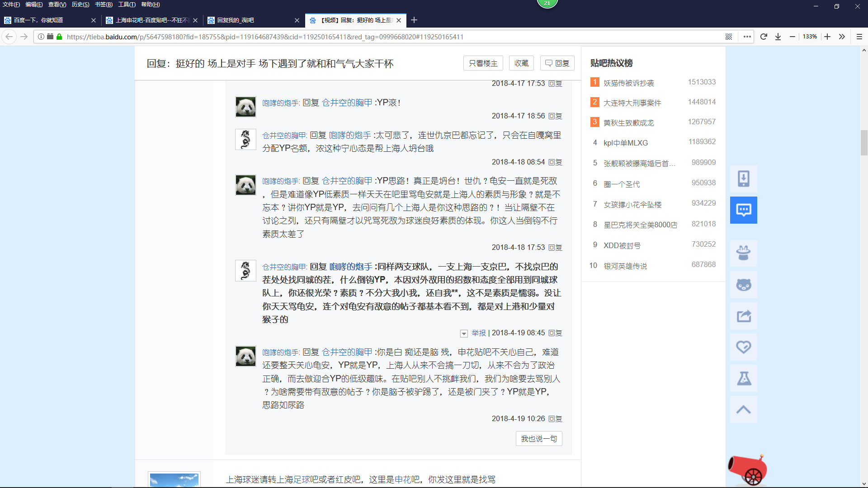
Task: Open hot topic 圈一个圣代
Action: [x=622, y=184]
